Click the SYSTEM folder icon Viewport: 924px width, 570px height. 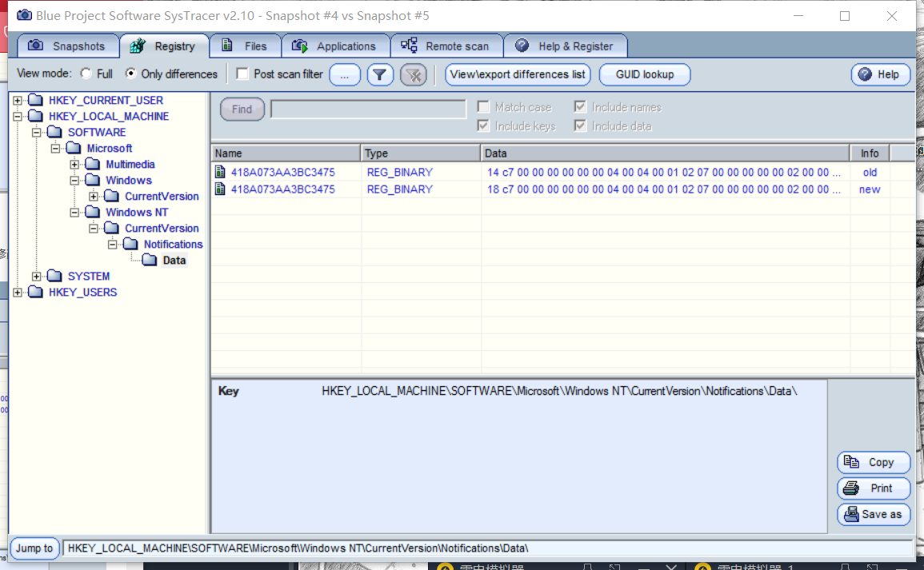pos(55,275)
